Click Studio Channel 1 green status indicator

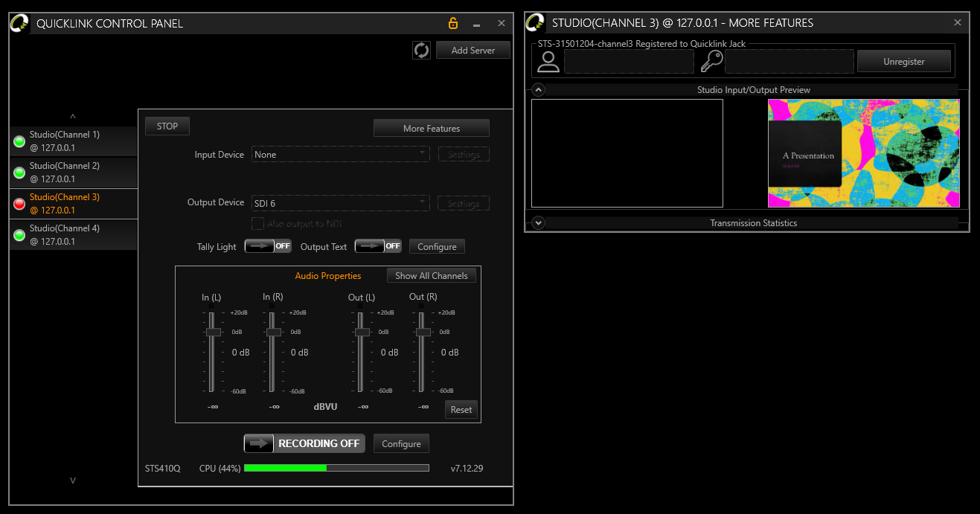(x=19, y=141)
